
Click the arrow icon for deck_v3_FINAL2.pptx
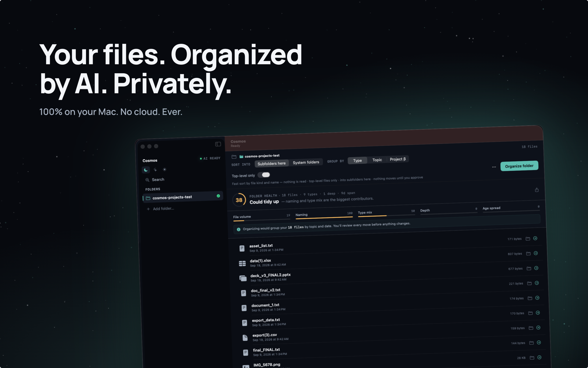[536, 268]
